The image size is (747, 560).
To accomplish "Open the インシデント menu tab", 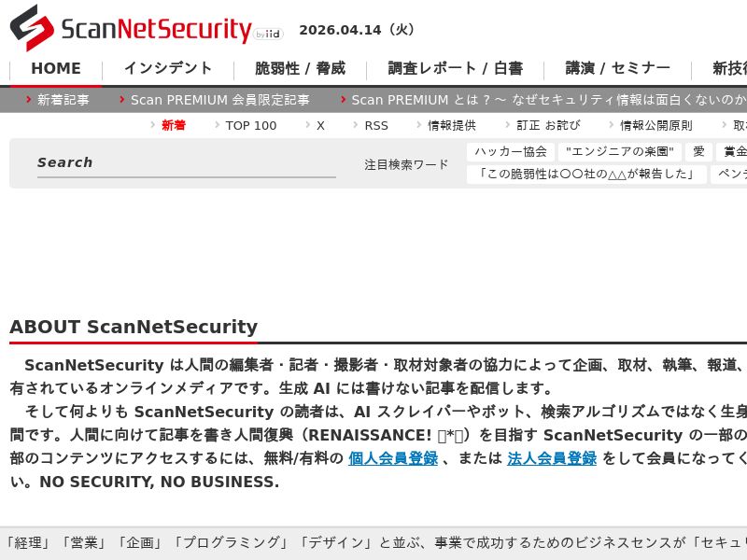I will (x=168, y=69).
